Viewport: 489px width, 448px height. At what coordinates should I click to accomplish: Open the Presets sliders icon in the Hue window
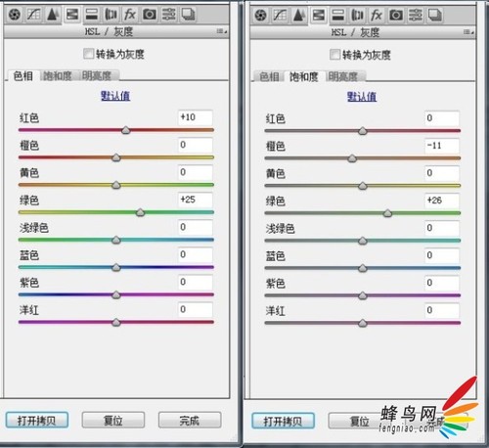pos(169,15)
